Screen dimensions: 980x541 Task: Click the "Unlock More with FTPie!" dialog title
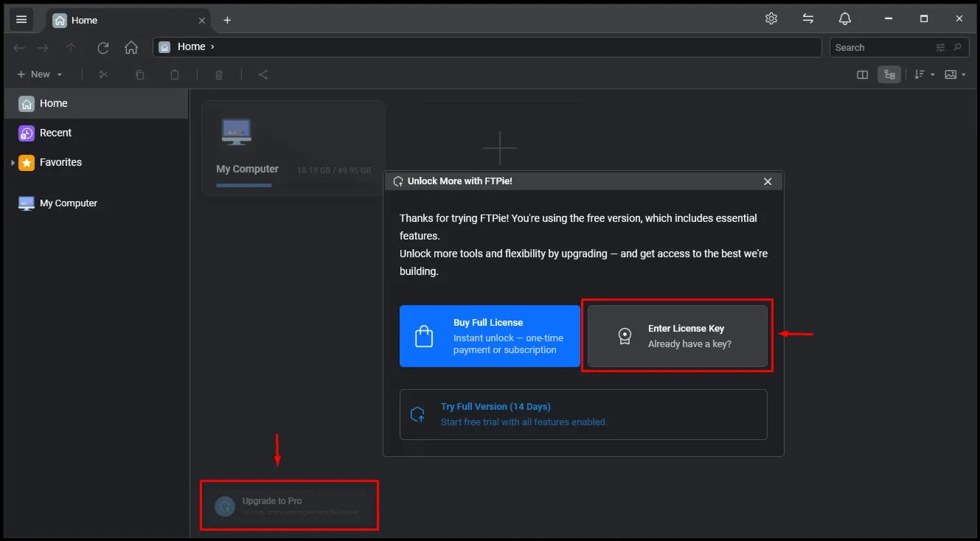coord(459,181)
